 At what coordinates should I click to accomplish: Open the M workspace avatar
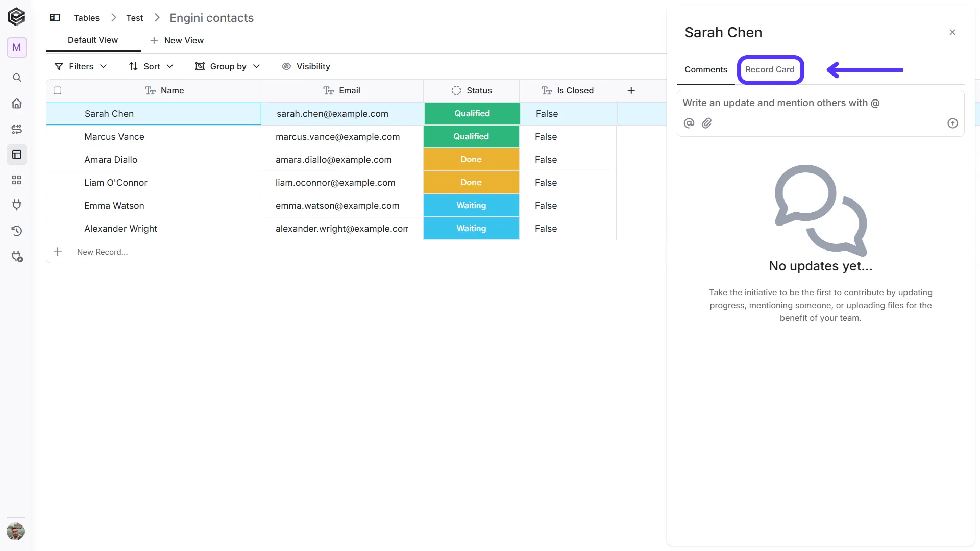[17, 47]
